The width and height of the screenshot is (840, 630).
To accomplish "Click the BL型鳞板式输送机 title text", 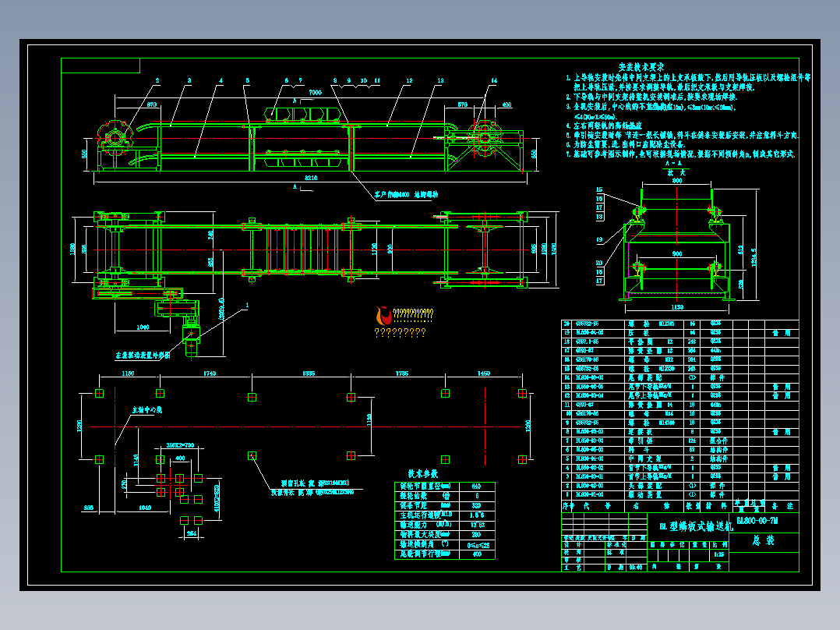I will point(695,526).
